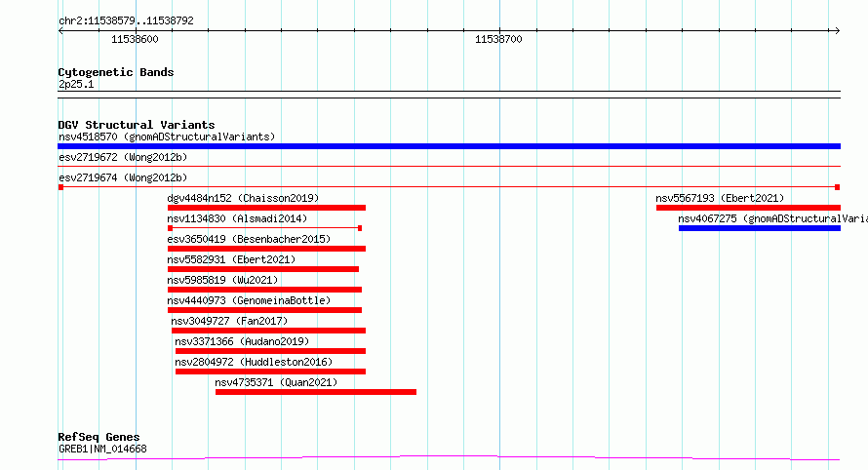
Task: Select the red nsv5582931 variant bar
Action: [x=263, y=269]
